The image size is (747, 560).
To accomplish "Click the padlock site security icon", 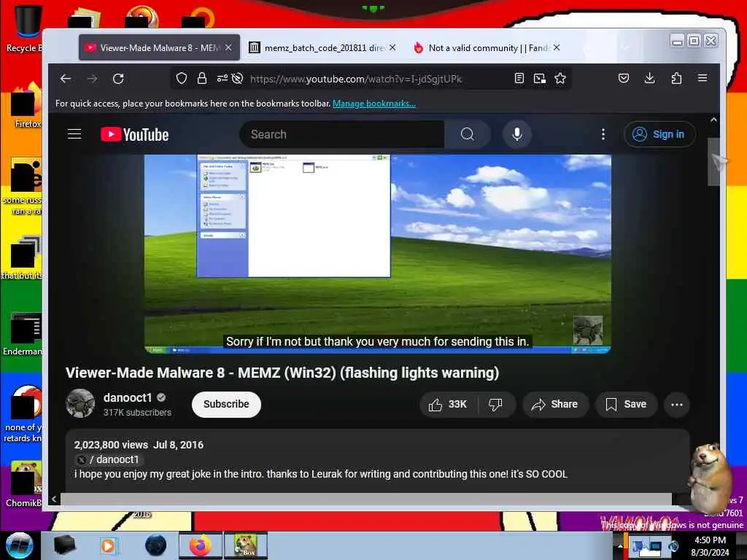I will (202, 78).
